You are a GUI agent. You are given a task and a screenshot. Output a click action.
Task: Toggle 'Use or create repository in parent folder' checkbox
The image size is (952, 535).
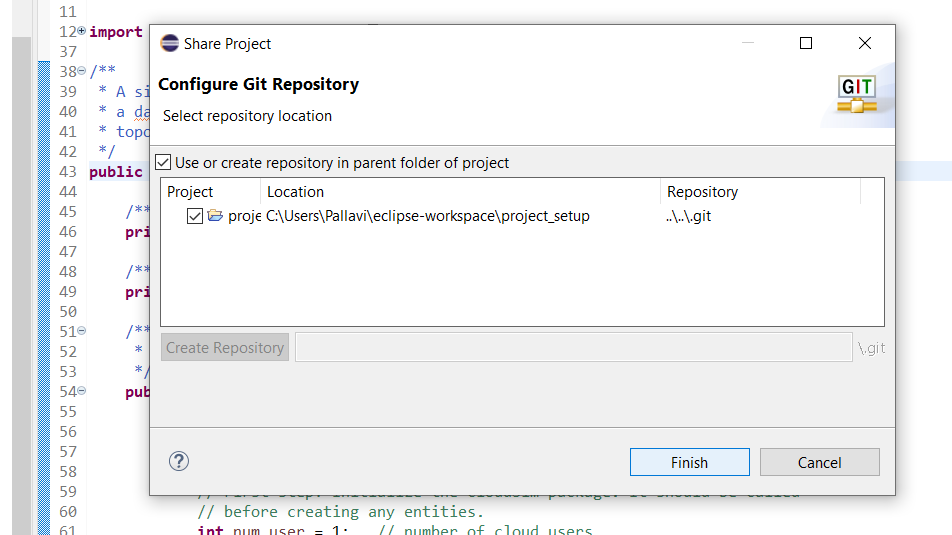pos(164,162)
